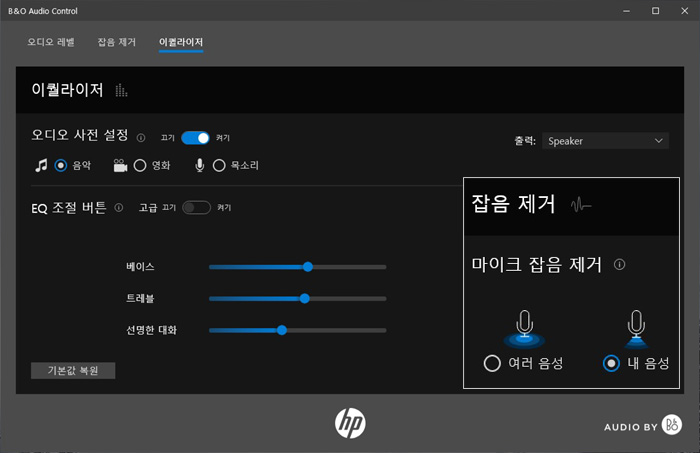
Task: Select the 여러 음성 radio button
Action: [492, 363]
